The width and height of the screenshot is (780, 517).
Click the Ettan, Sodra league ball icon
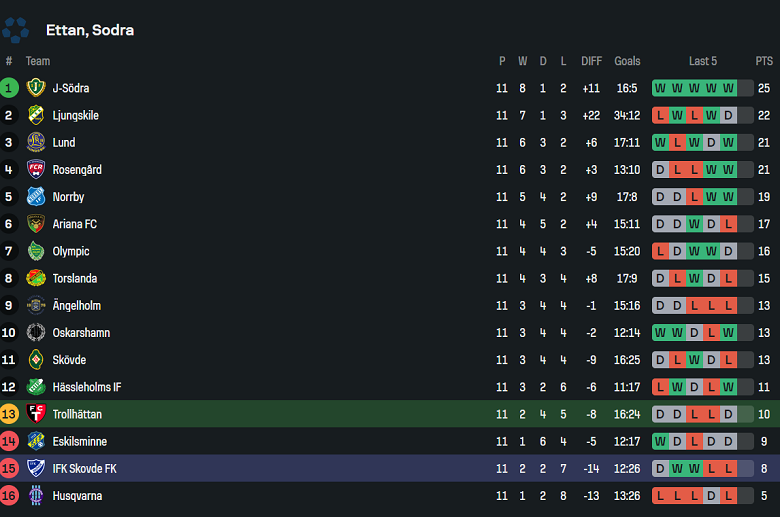coord(16,30)
